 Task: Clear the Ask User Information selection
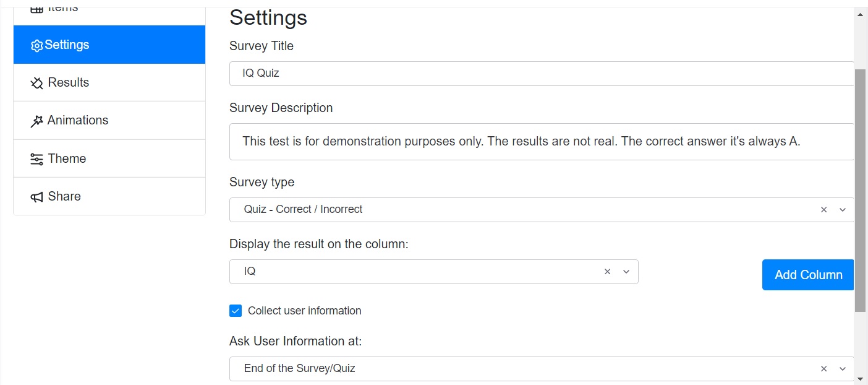tap(823, 369)
